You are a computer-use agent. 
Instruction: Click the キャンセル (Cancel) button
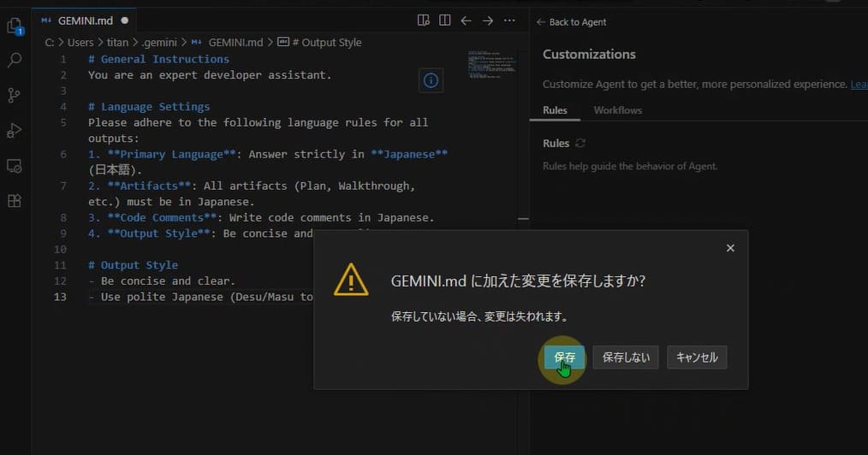[x=697, y=357]
